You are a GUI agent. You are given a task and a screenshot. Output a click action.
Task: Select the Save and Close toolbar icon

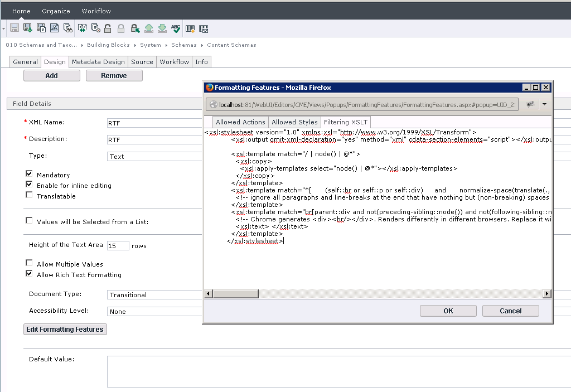pyautogui.click(x=27, y=28)
